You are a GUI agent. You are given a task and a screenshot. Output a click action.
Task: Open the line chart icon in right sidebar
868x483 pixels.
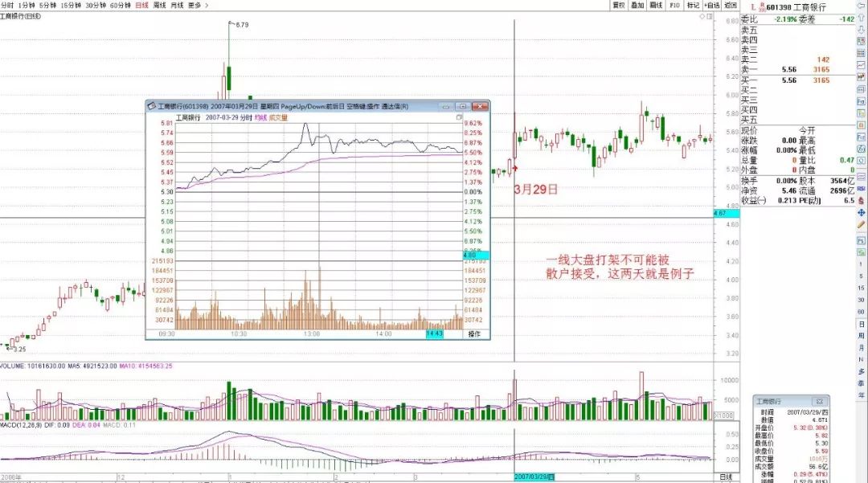(862, 65)
